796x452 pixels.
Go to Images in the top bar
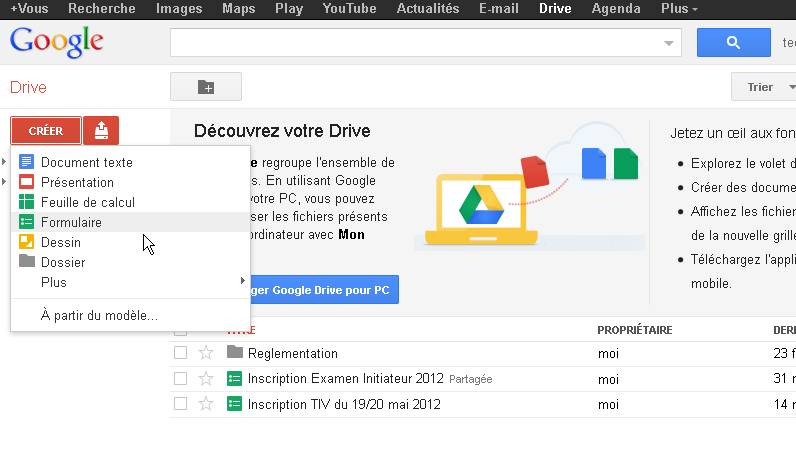click(x=179, y=9)
